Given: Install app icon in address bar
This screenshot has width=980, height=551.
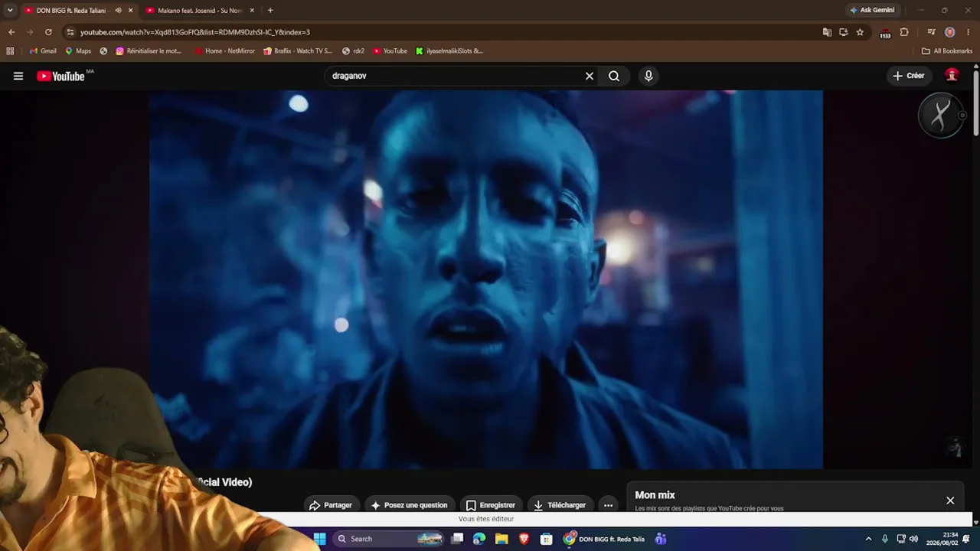Looking at the screenshot, I should 844,32.
